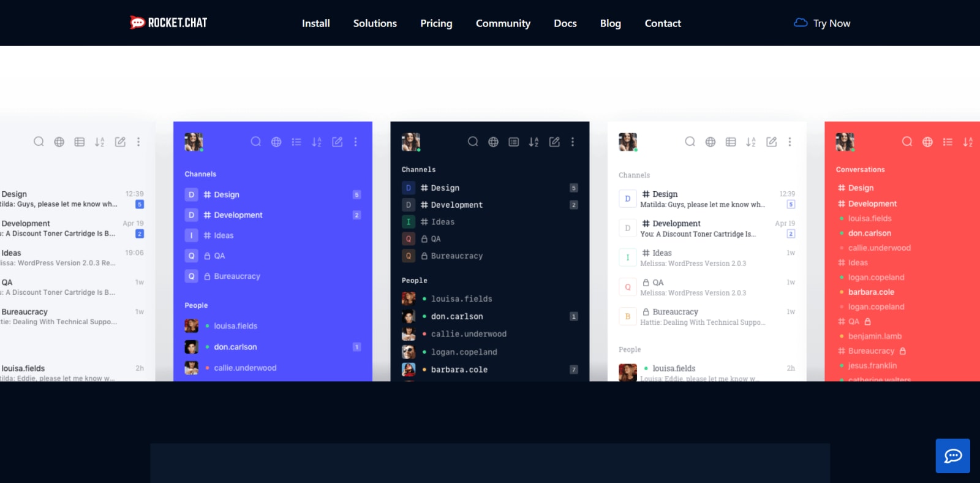The image size is (980, 483).
Task: Open the live chat widget button
Action: pos(953,456)
